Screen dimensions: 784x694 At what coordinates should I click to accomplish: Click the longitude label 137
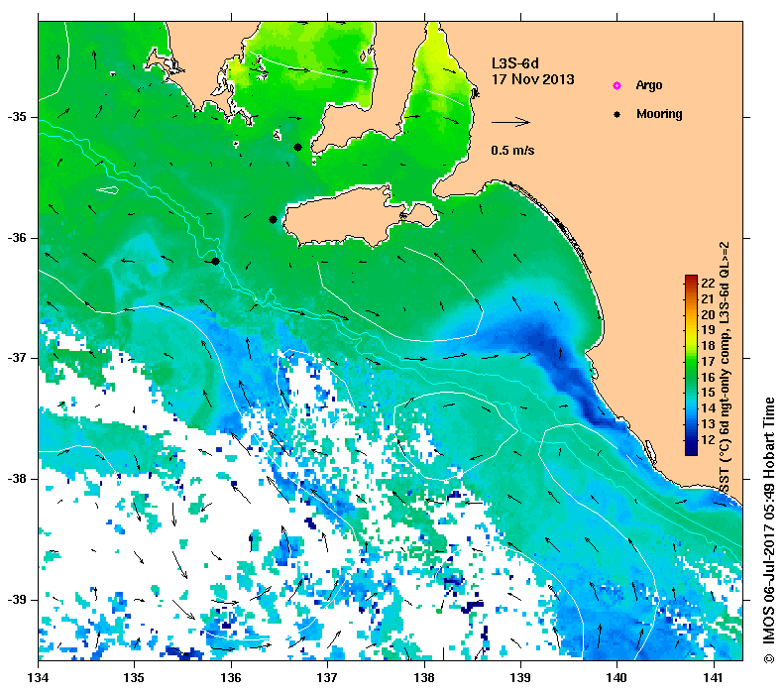tap(327, 677)
